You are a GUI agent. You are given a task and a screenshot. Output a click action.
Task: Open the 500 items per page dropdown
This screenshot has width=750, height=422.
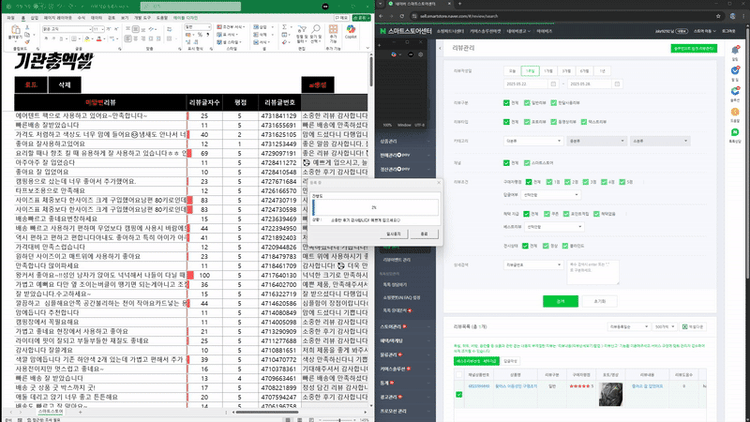664,327
